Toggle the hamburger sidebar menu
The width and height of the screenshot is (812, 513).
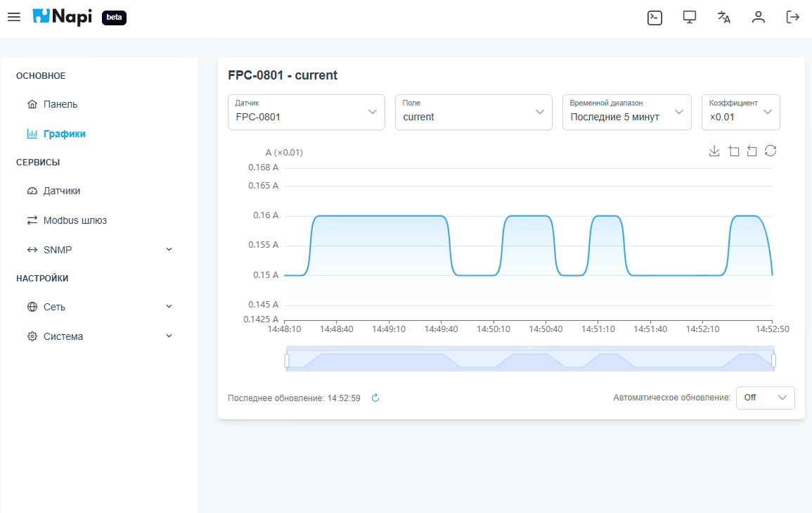coord(14,18)
